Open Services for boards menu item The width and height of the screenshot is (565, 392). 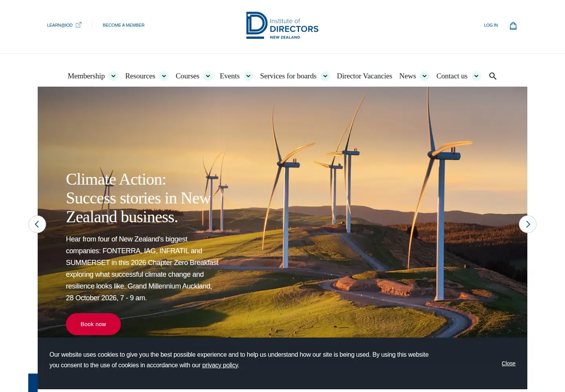coord(288,76)
